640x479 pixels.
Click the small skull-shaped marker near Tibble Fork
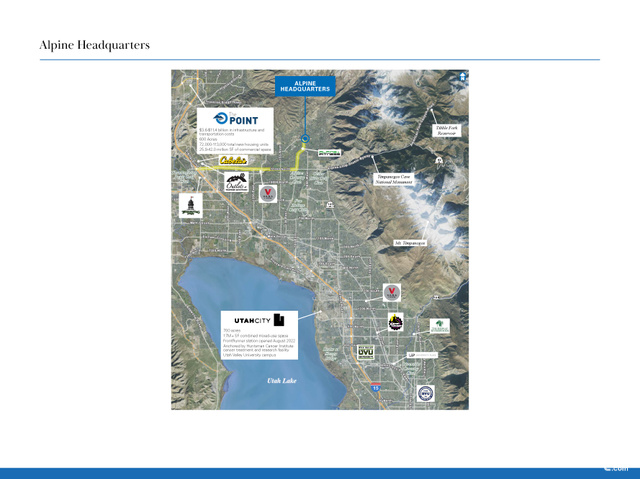tap(439, 160)
